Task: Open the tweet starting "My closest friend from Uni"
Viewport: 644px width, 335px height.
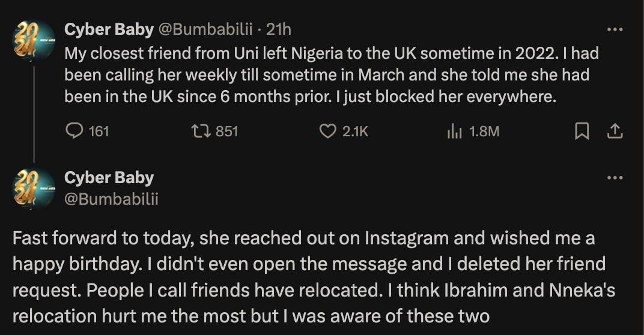Action: pos(330,75)
